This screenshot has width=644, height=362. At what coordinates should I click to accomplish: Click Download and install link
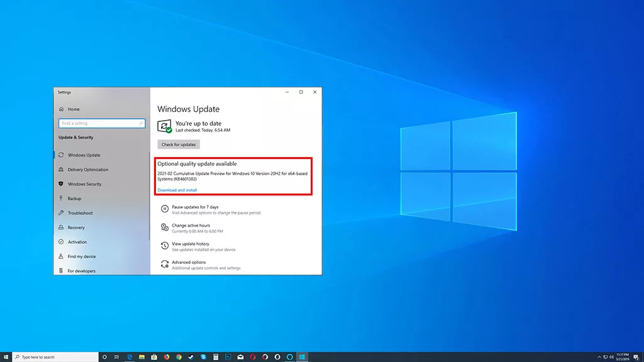tap(177, 190)
